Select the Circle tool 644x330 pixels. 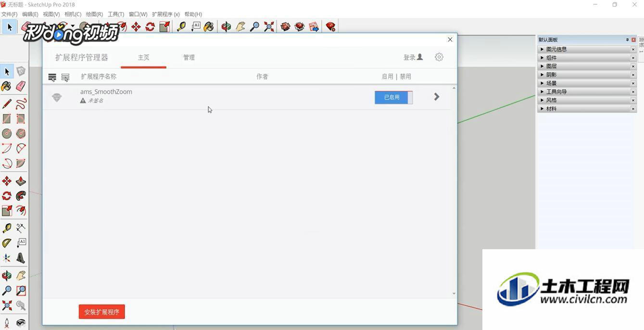[7, 133]
